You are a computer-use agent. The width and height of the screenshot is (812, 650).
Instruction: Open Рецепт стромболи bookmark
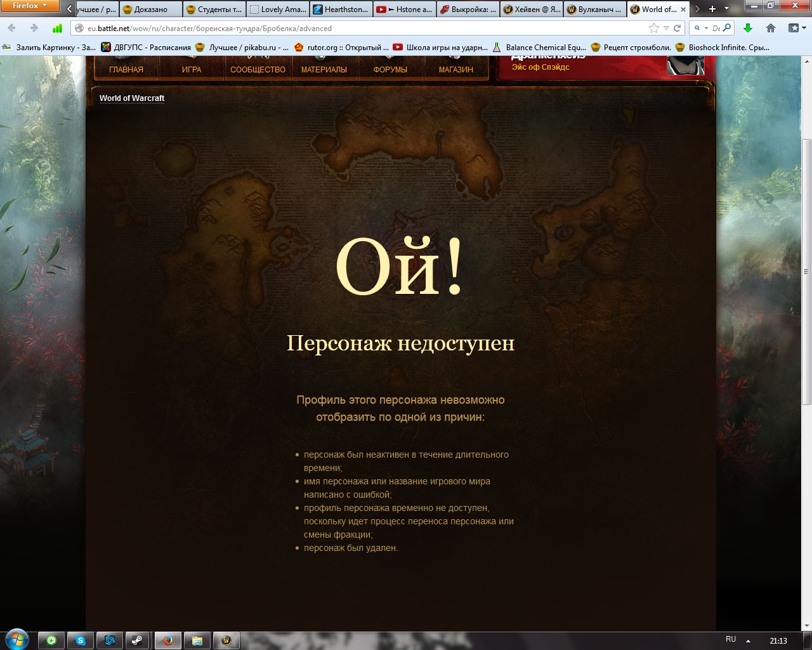(631, 47)
